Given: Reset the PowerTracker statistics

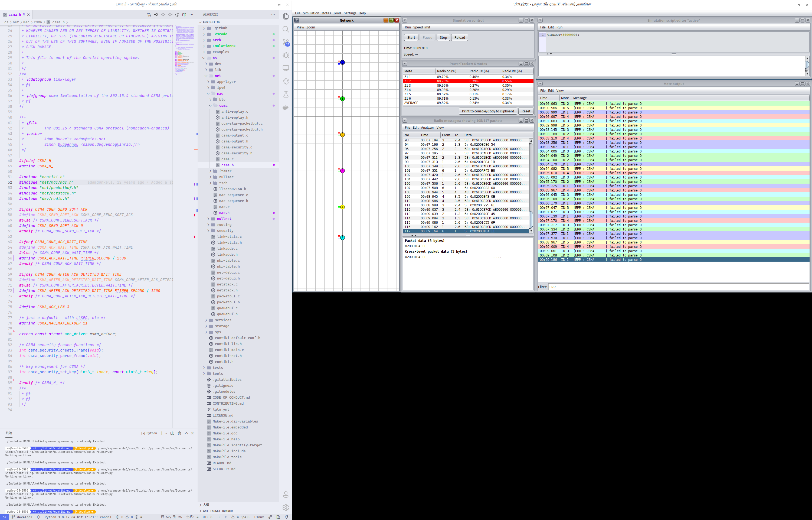Looking at the screenshot, I should (x=526, y=111).
